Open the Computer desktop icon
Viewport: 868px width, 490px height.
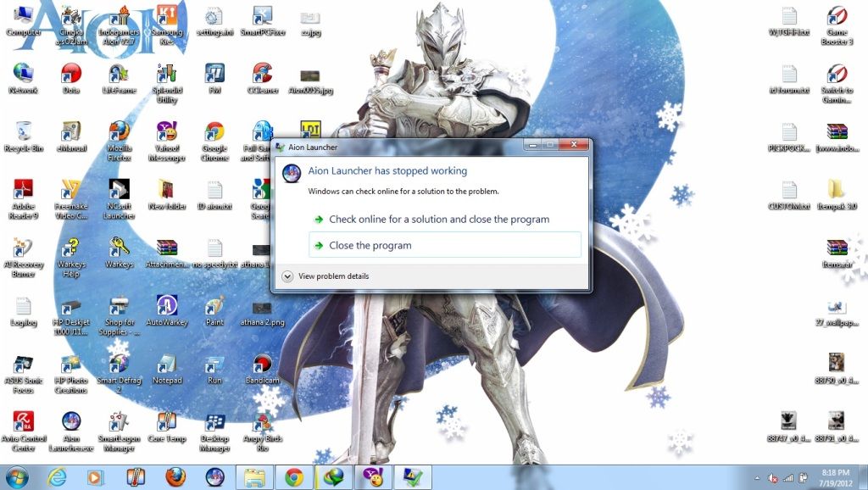click(x=23, y=20)
